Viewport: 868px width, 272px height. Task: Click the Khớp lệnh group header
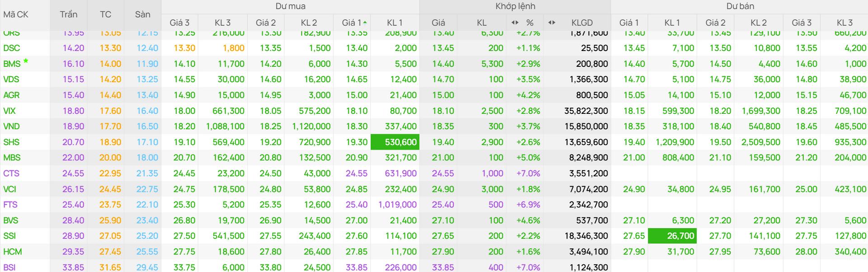tap(515, 6)
